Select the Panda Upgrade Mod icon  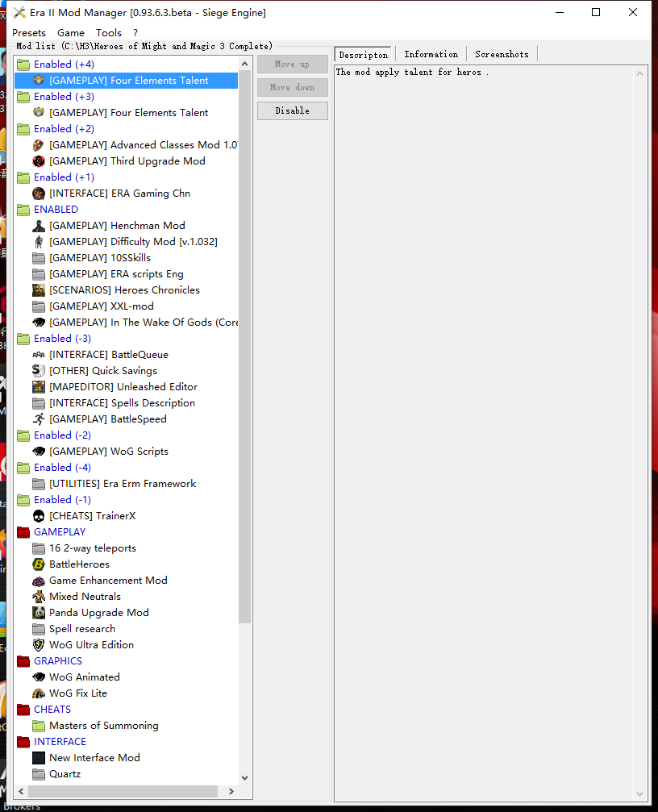click(x=39, y=613)
